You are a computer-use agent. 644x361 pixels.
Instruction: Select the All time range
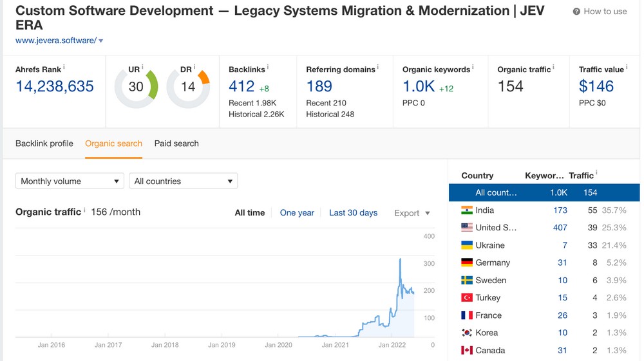pos(250,213)
